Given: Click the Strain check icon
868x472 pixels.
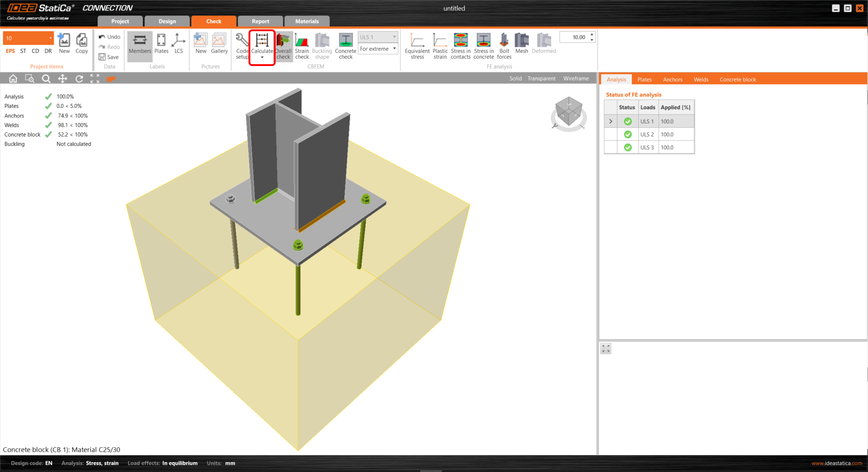Looking at the screenshot, I should [302, 42].
